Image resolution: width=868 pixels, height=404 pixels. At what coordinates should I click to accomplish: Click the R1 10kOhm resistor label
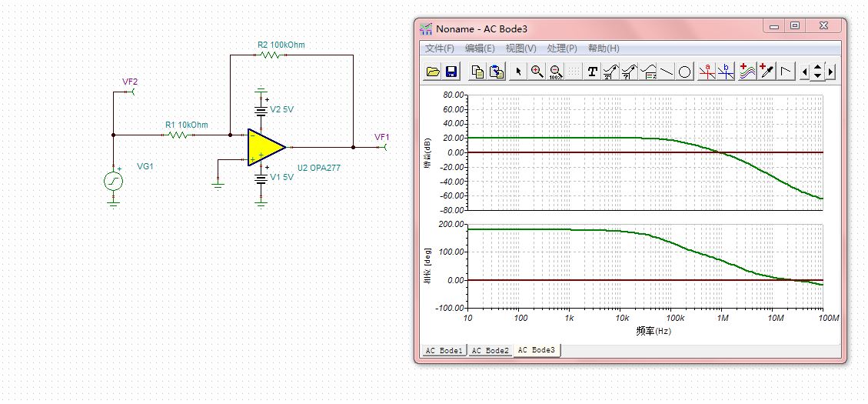pyautogui.click(x=187, y=125)
